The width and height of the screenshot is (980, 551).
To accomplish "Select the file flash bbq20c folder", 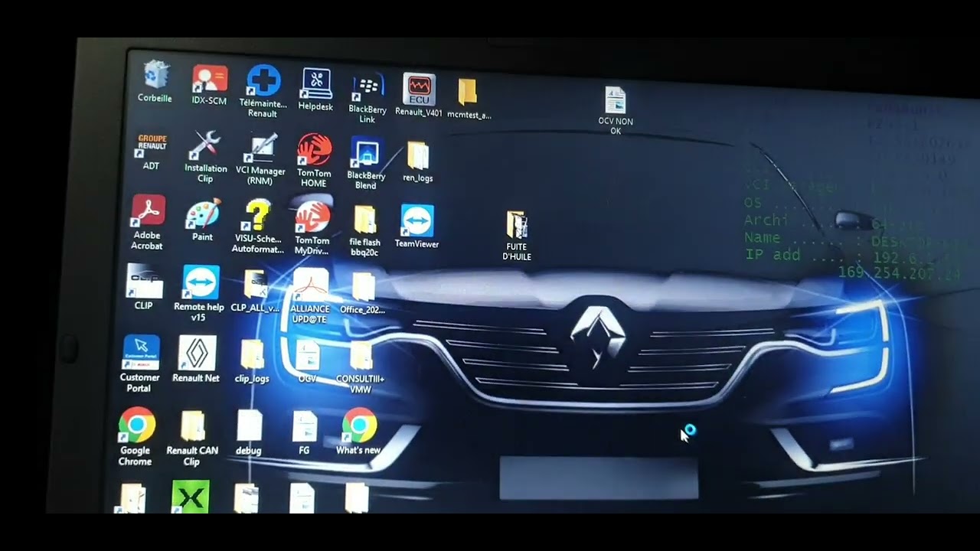I will tap(365, 231).
